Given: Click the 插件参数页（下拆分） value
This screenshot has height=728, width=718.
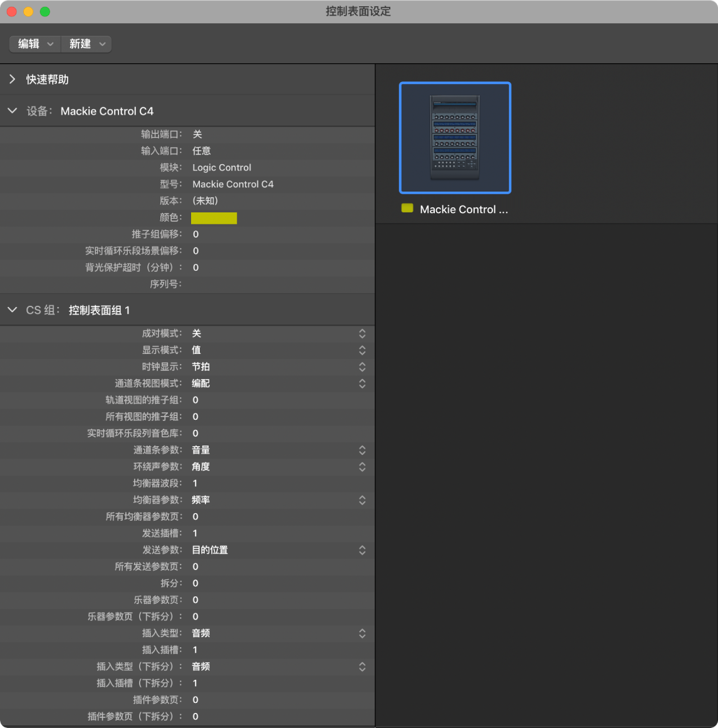Looking at the screenshot, I should [195, 716].
